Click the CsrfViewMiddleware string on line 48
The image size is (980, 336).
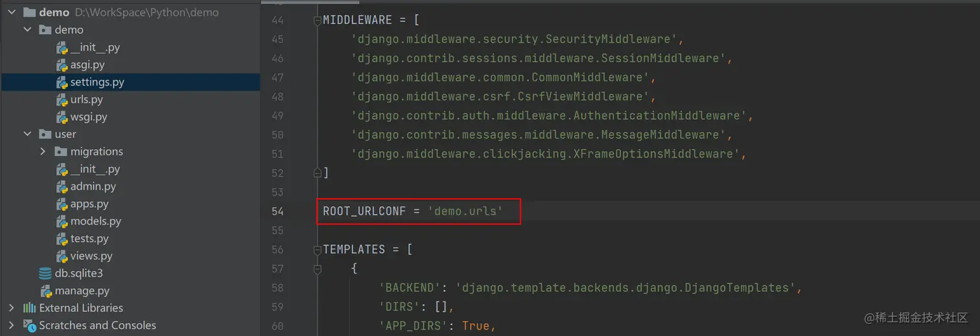(500, 96)
